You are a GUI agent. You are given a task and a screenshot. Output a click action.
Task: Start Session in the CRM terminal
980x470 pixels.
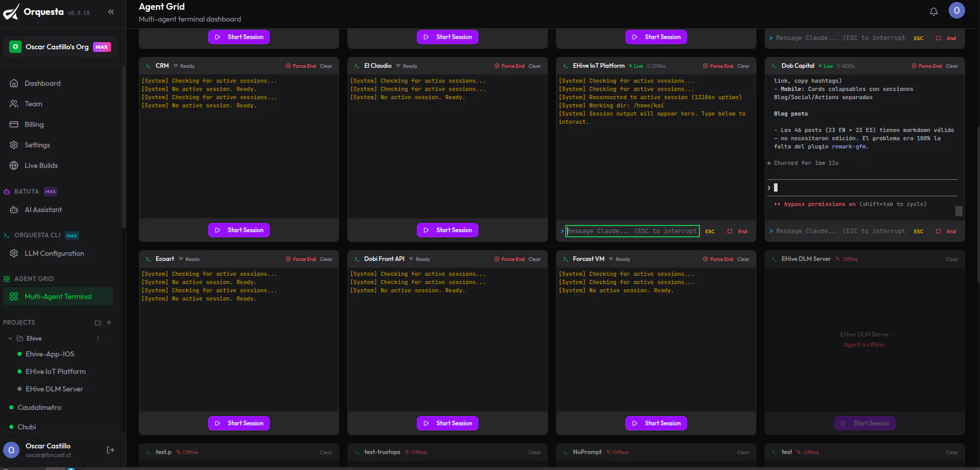(x=239, y=230)
